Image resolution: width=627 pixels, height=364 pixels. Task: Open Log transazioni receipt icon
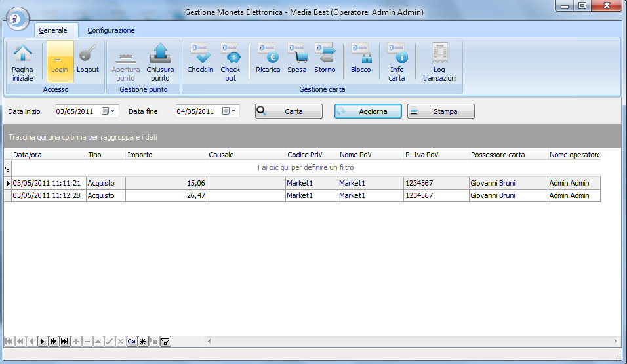pyautogui.click(x=440, y=62)
